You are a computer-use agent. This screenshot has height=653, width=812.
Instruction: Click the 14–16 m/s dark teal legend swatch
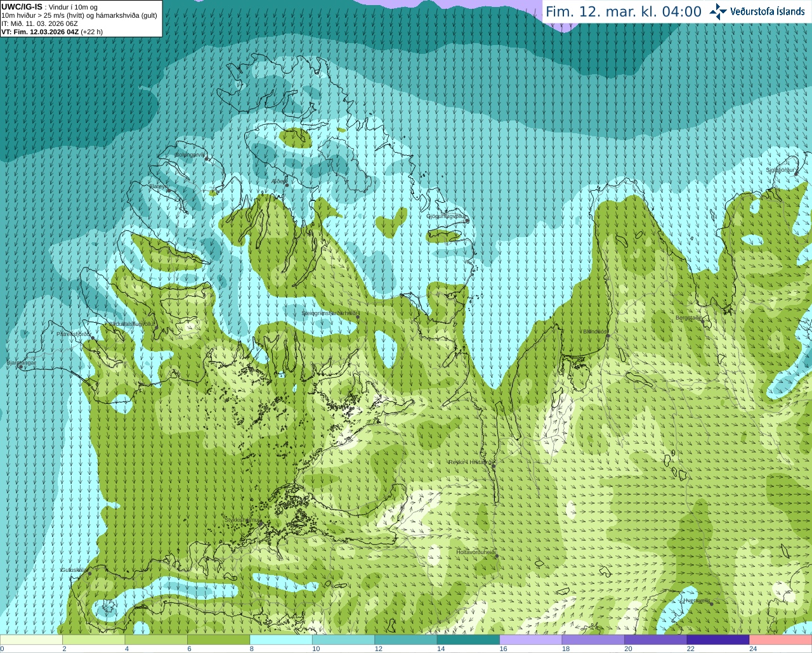pyautogui.click(x=469, y=640)
